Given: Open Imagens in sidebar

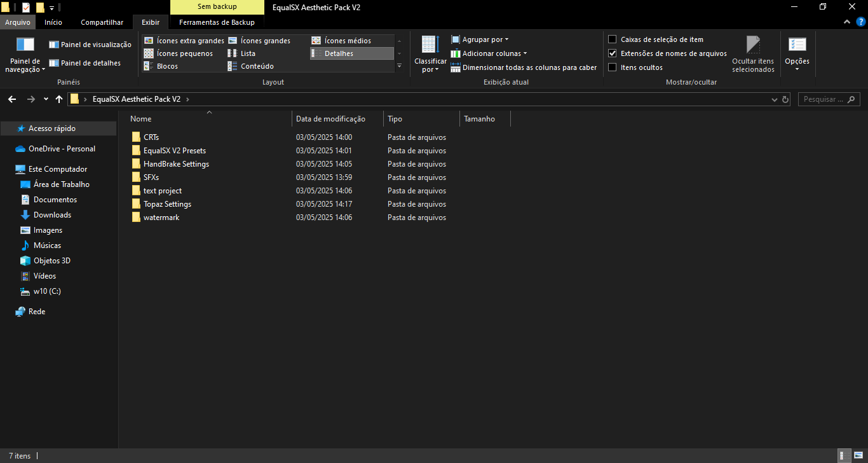Looking at the screenshot, I should (48, 230).
